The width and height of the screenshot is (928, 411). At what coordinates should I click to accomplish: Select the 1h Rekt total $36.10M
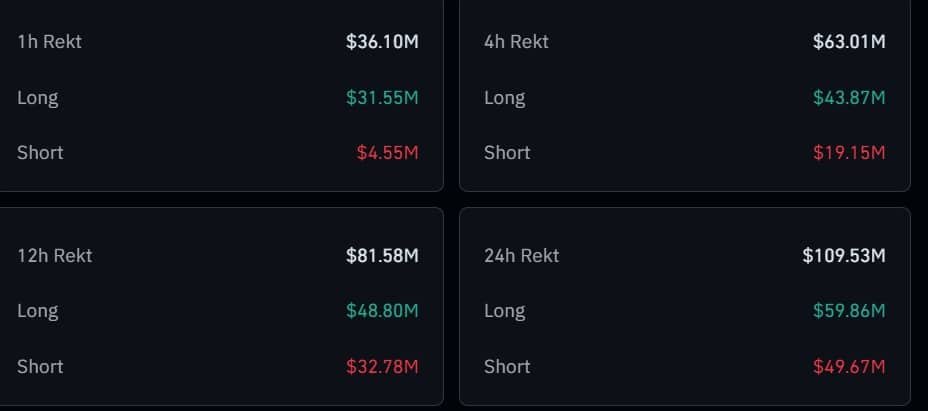point(382,42)
